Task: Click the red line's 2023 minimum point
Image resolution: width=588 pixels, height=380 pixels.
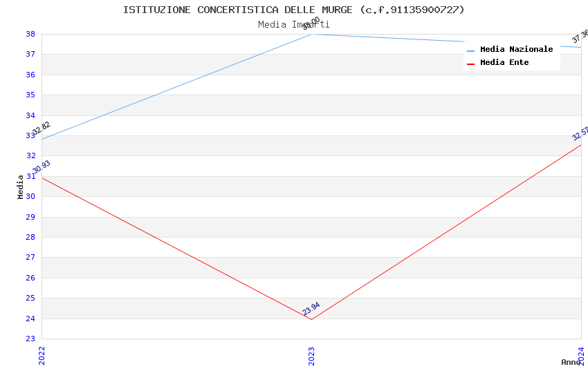Action: [311, 319]
